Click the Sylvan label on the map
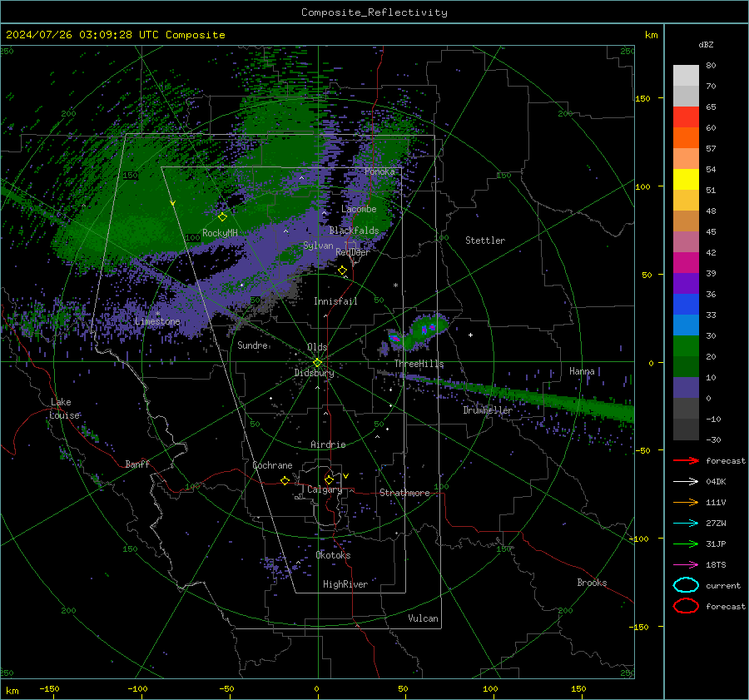This screenshot has height=700, width=749. click(x=318, y=246)
